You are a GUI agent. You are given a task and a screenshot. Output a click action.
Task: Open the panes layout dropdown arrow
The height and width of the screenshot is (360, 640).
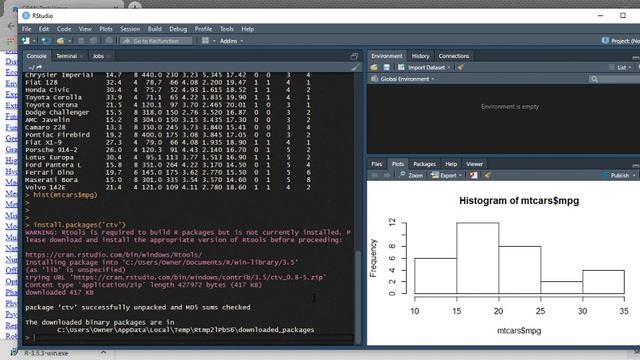pos(214,41)
